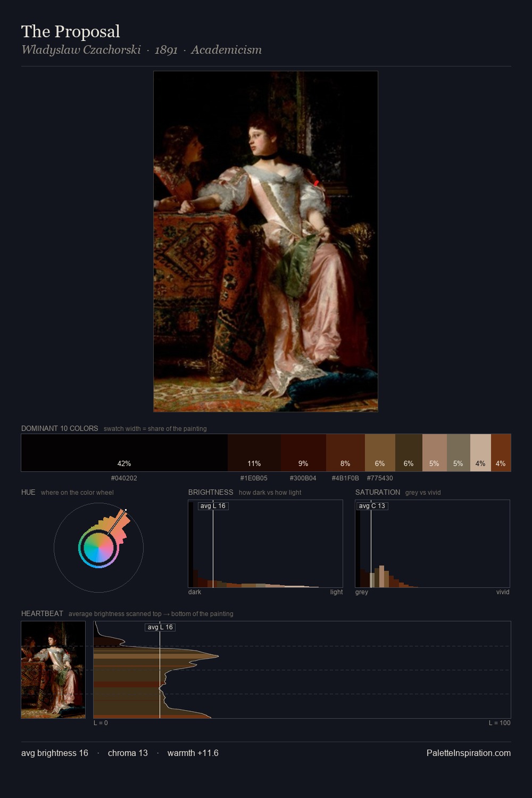Image resolution: width=532 pixels, height=798 pixels.
Task: Click footer stat 'warmth +11.6'
Action: (x=193, y=753)
